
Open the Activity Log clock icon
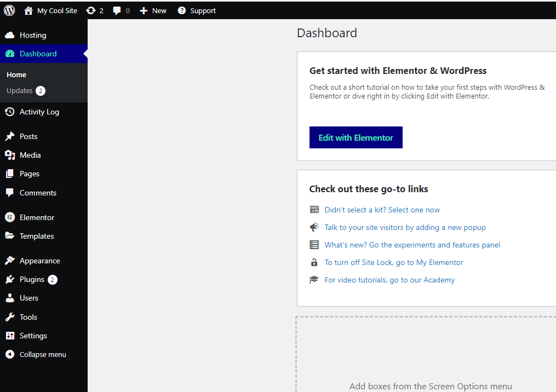click(10, 112)
